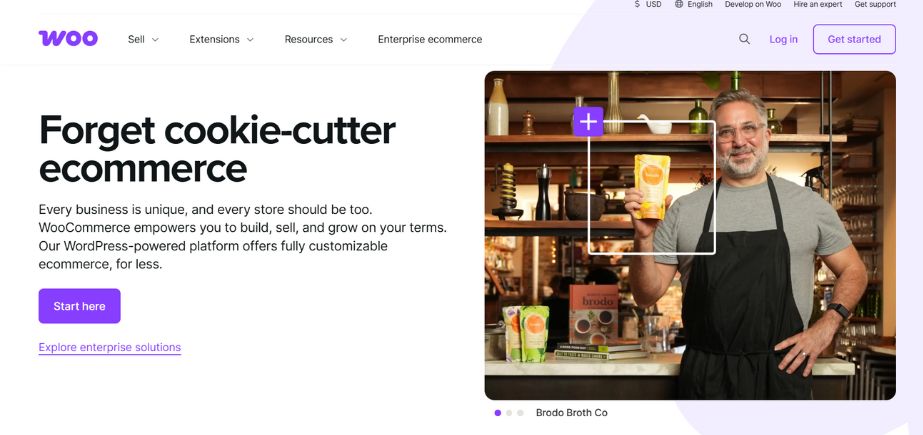Select the first carousel dot
923x435 pixels.
pyautogui.click(x=498, y=413)
